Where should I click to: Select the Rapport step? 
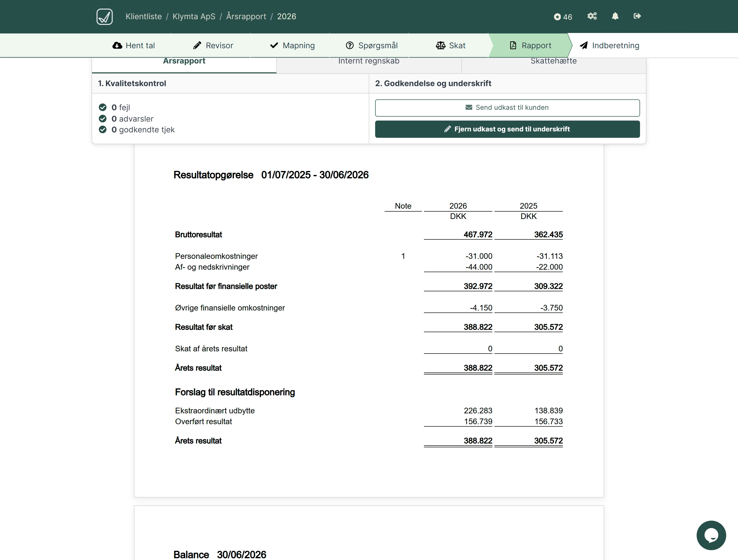click(530, 45)
